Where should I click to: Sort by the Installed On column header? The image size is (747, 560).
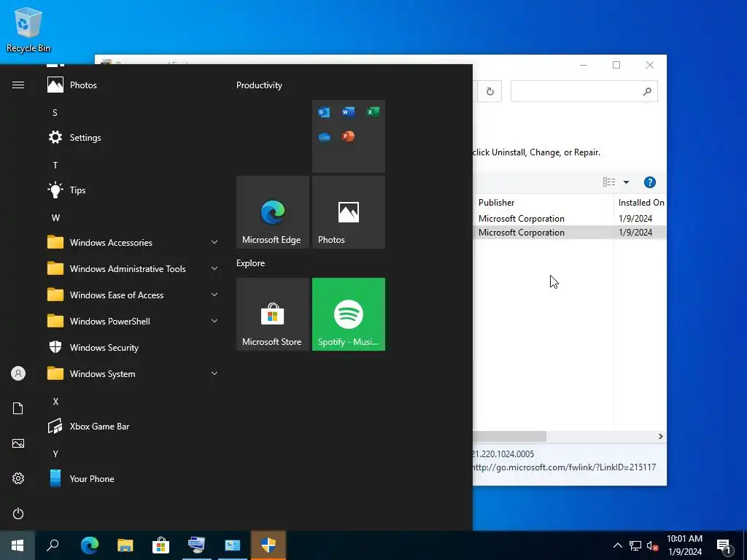tap(640, 203)
